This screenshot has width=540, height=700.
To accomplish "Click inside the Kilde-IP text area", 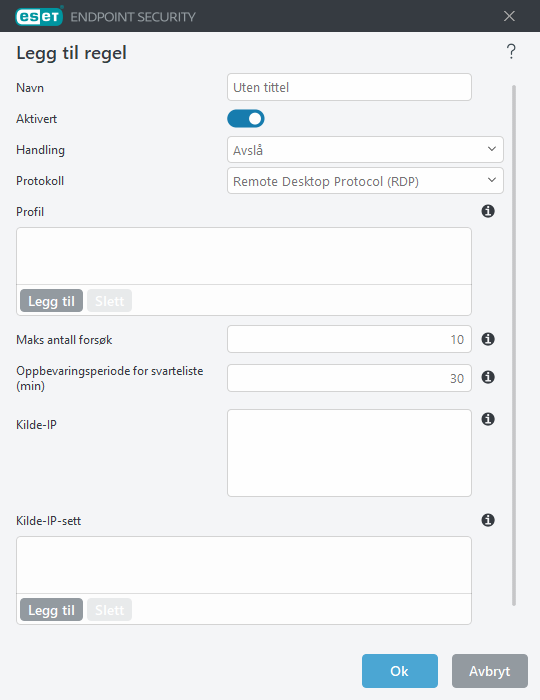I will coord(349,453).
